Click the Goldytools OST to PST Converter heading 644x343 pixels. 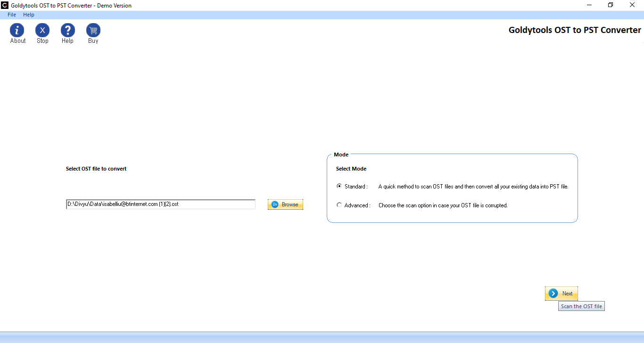pyautogui.click(x=574, y=30)
